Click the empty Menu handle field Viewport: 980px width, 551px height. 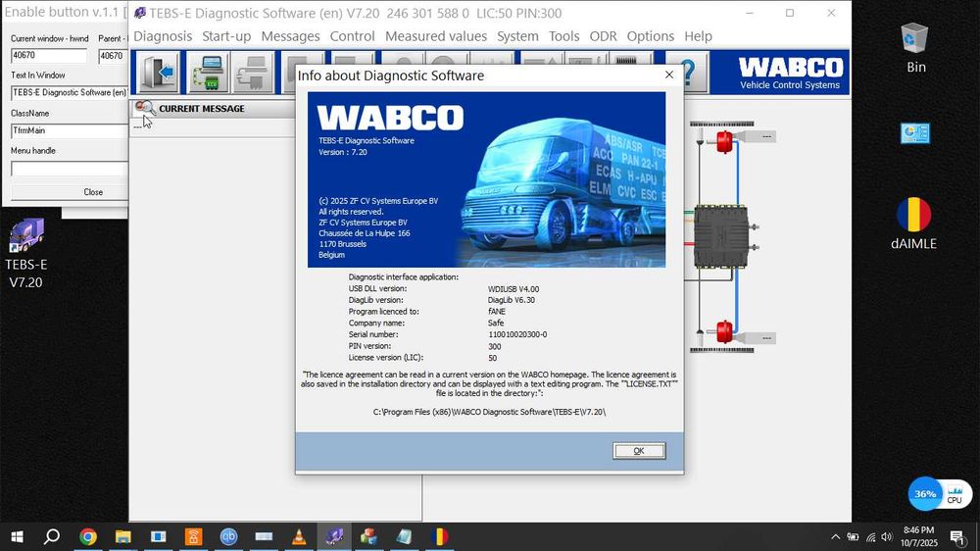(70, 169)
